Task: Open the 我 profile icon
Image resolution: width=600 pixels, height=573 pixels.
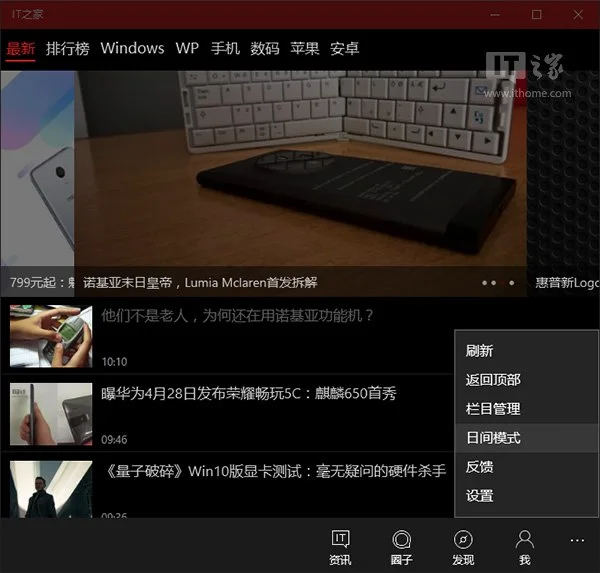Action: (525, 547)
